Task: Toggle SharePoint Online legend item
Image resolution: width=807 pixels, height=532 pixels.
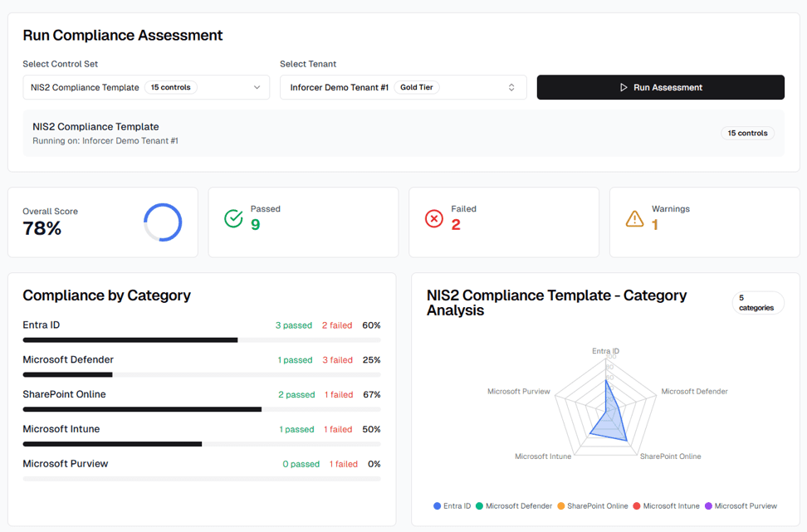Action: pos(592,505)
